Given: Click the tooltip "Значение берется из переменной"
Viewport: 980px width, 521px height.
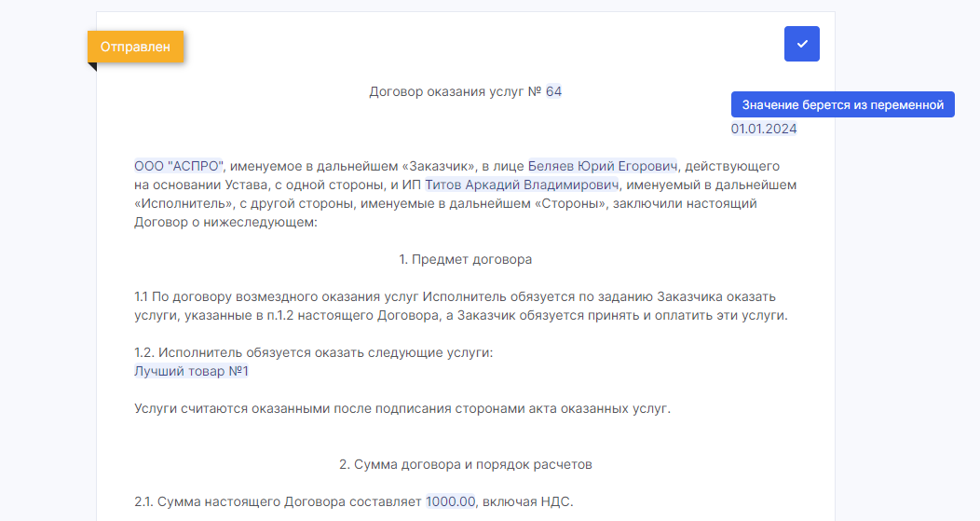Looking at the screenshot, I should coord(842,104).
